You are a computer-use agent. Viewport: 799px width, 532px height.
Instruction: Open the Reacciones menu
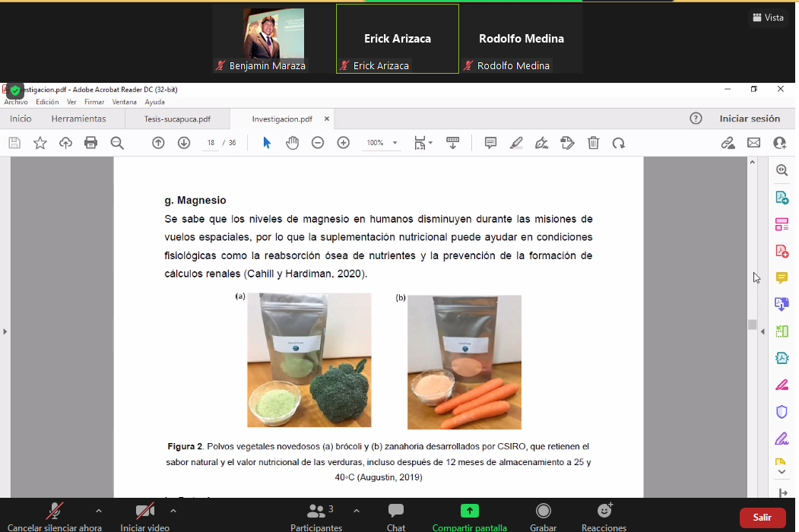point(604,518)
